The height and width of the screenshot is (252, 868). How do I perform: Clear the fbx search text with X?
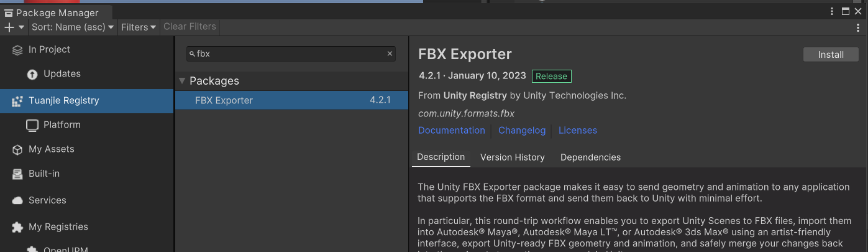point(390,54)
